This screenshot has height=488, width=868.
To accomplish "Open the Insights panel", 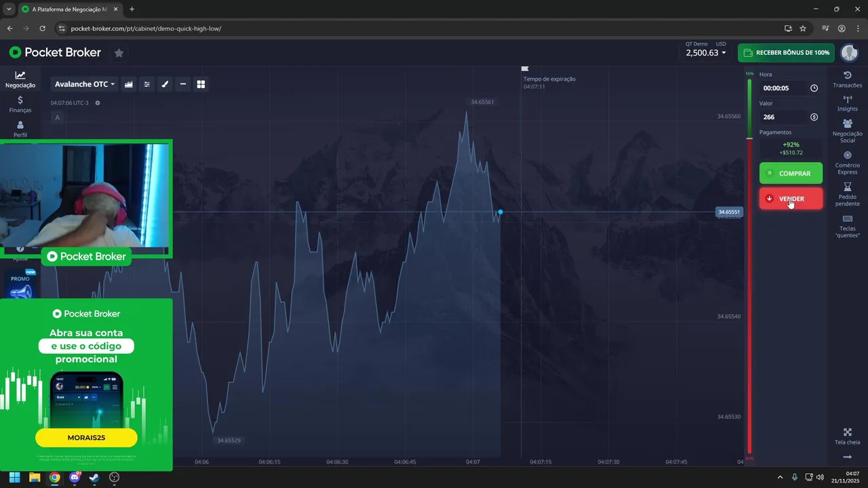I will click(x=847, y=104).
